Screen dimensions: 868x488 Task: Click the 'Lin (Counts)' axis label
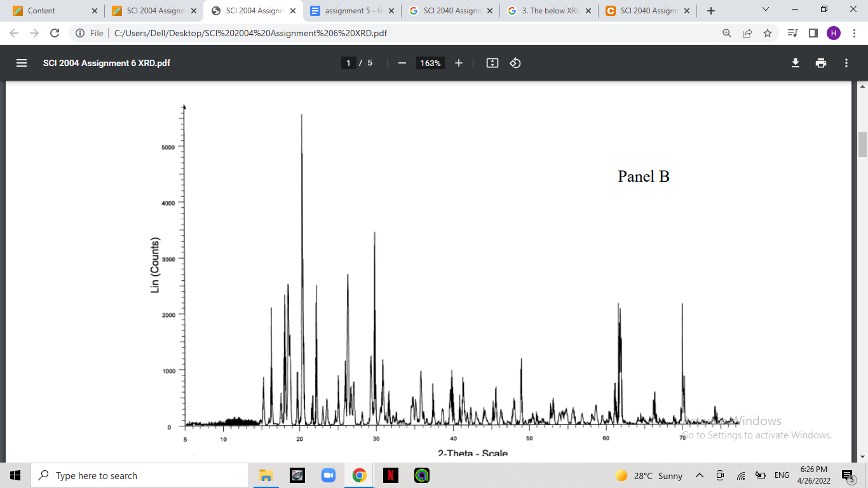154,265
